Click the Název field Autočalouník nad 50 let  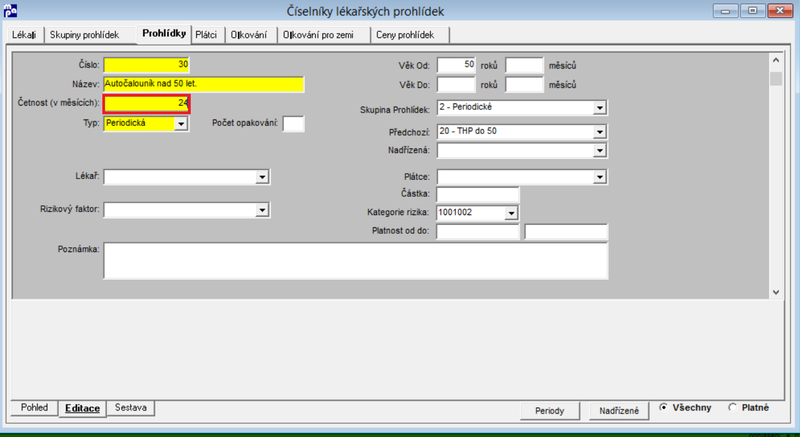click(204, 84)
